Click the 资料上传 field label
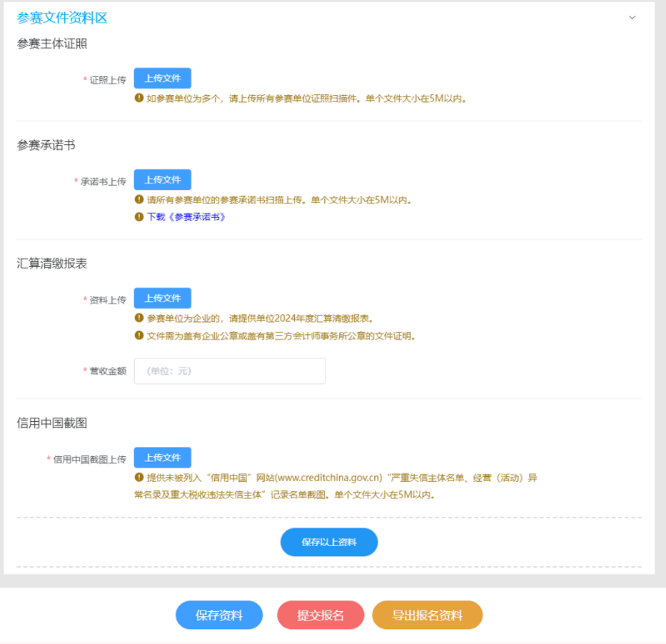 click(x=108, y=300)
